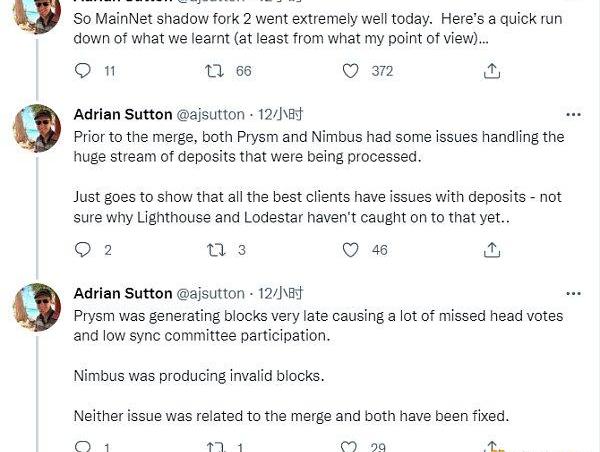
Task: Open the 12小时 timestamp on the late blocks tweet
Action: point(281,293)
